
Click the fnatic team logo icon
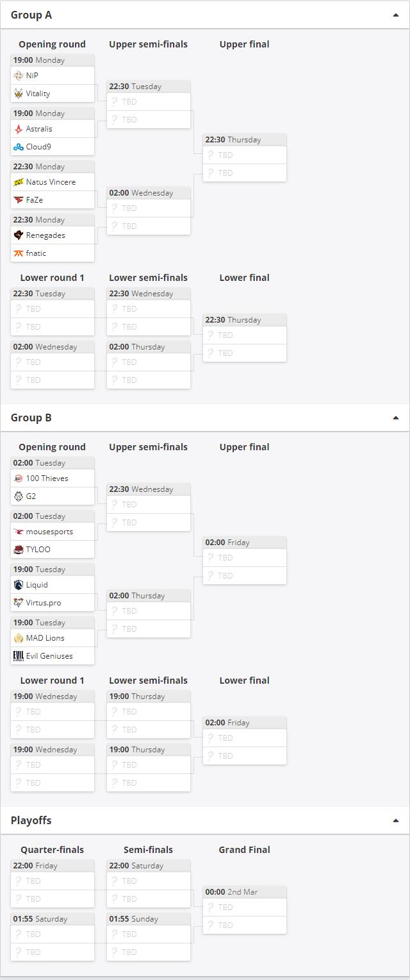[x=19, y=253]
